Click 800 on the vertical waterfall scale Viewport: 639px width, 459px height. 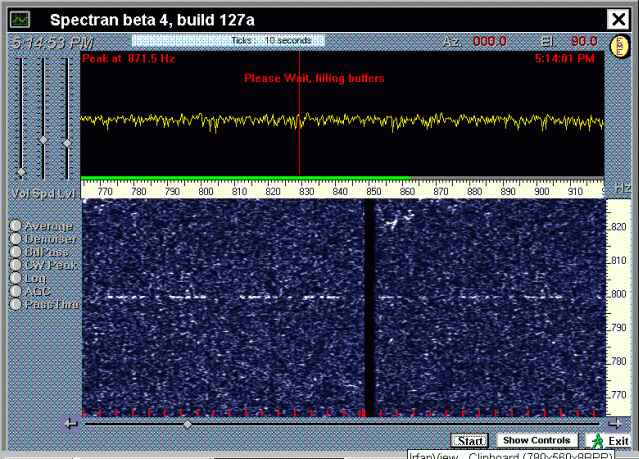click(x=618, y=294)
